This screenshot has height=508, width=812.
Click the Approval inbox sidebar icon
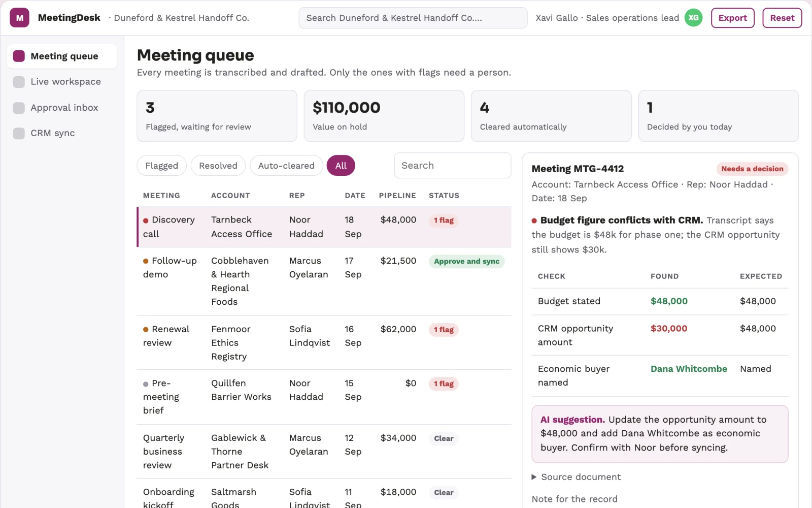[x=19, y=108]
